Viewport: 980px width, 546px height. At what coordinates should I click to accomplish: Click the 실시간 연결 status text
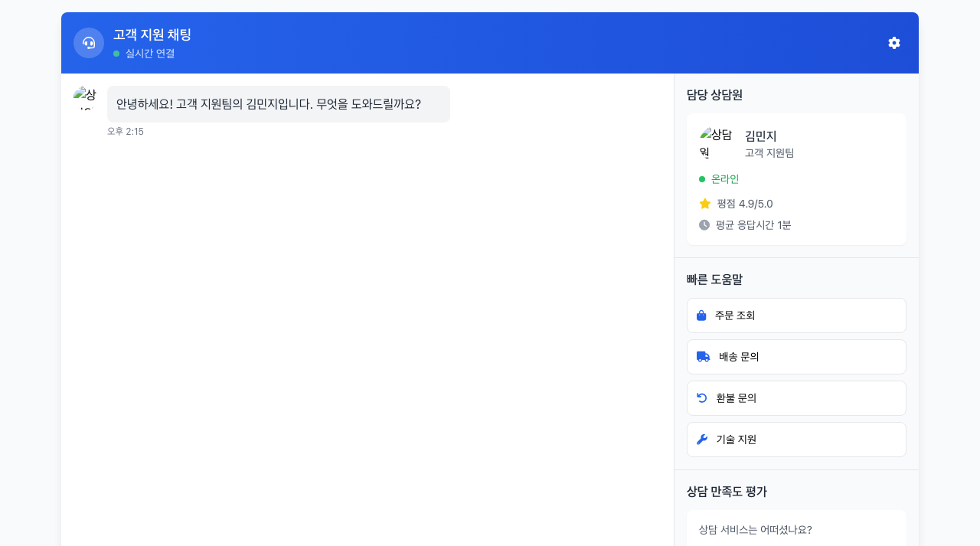150,54
